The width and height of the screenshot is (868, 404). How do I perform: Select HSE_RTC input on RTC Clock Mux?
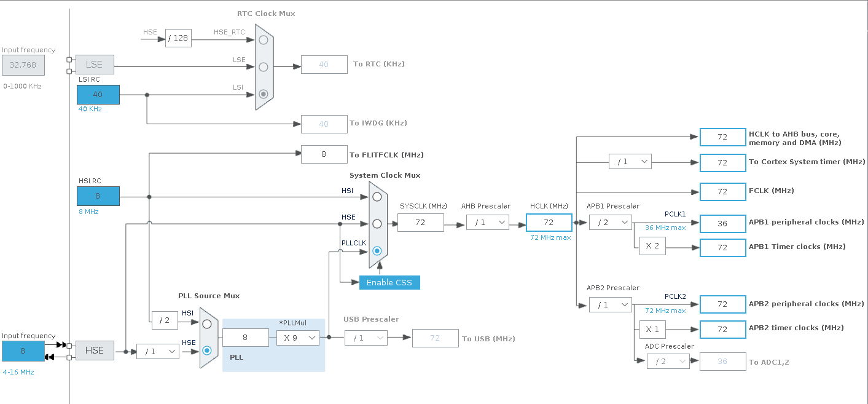tap(264, 40)
